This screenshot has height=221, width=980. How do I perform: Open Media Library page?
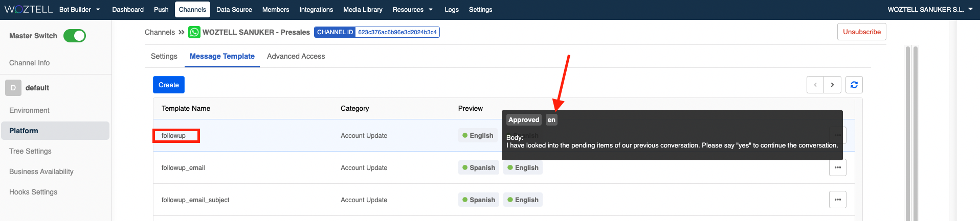click(x=363, y=9)
